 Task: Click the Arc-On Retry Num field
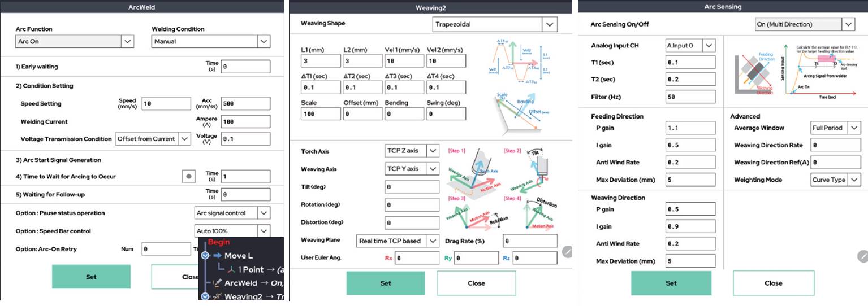pos(166,248)
